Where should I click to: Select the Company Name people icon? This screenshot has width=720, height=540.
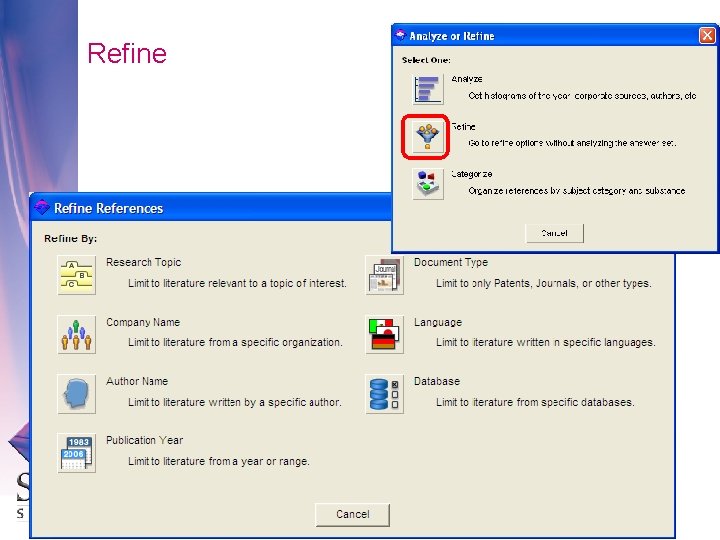(x=77, y=334)
